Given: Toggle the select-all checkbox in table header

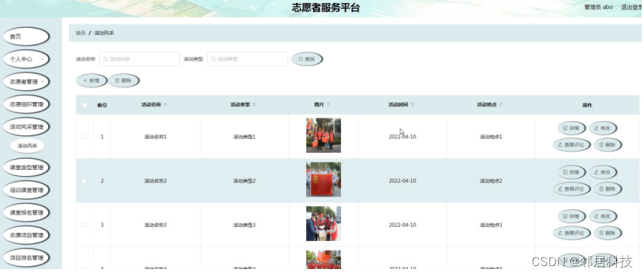Looking at the screenshot, I should click(84, 105).
